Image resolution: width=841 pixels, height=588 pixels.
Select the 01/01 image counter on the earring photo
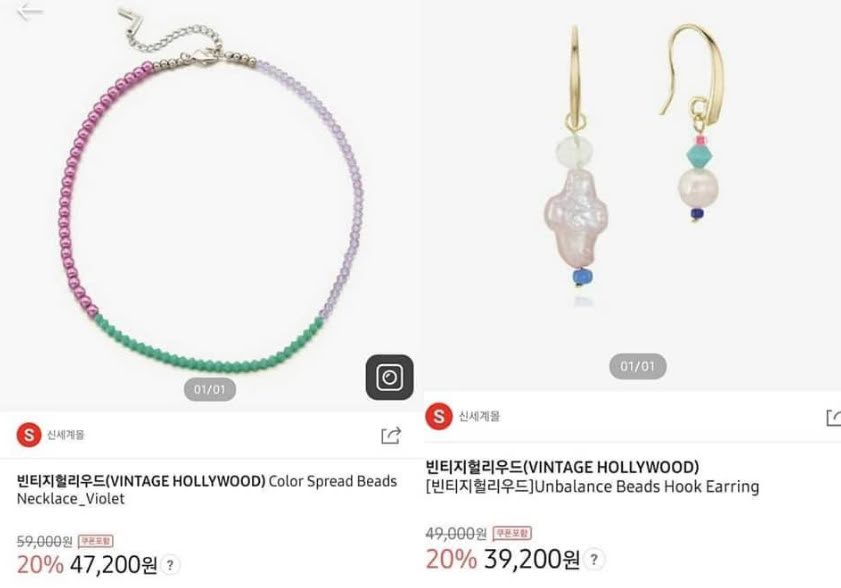click(638, 366)
